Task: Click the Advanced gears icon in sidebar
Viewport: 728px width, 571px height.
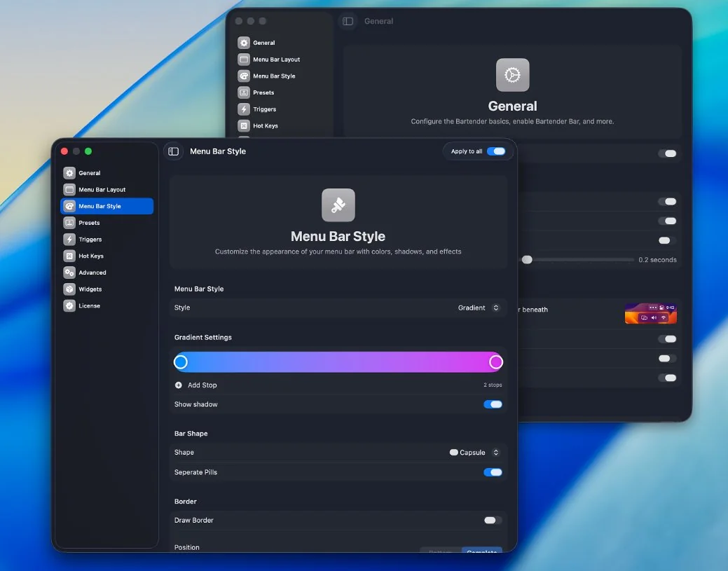Action: pyautogui.click(x=69, y=273)
